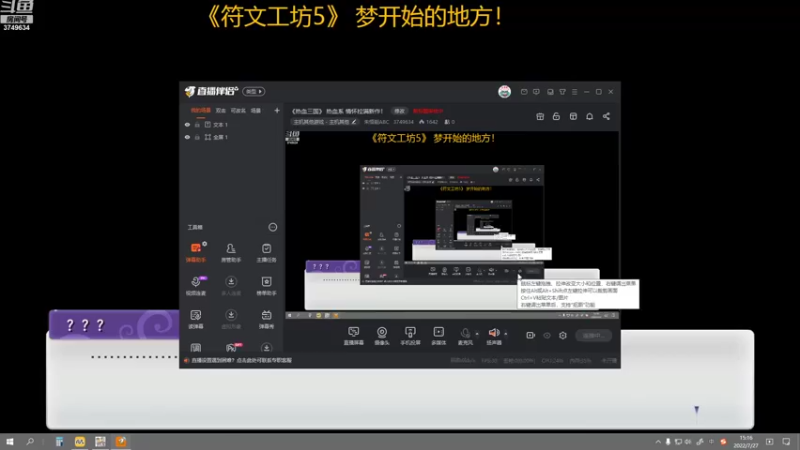Screen dimensions: 800x450
Task: Click the share icon above the preview
Action: [x=606, y=116]
